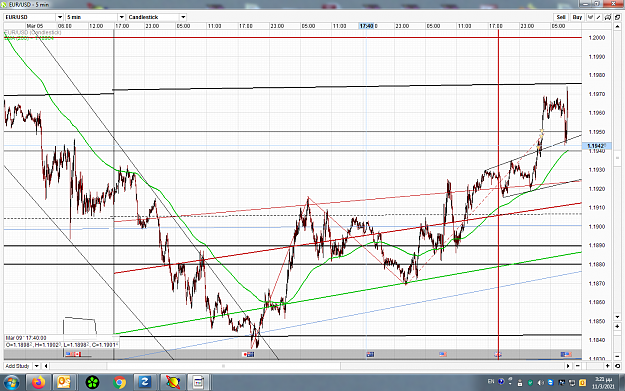Click the price axis scroll up arrow

coord(617,27)
